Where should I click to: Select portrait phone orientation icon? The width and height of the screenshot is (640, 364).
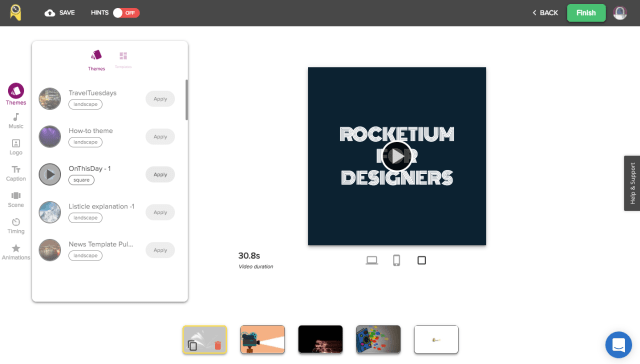[396, 260]
